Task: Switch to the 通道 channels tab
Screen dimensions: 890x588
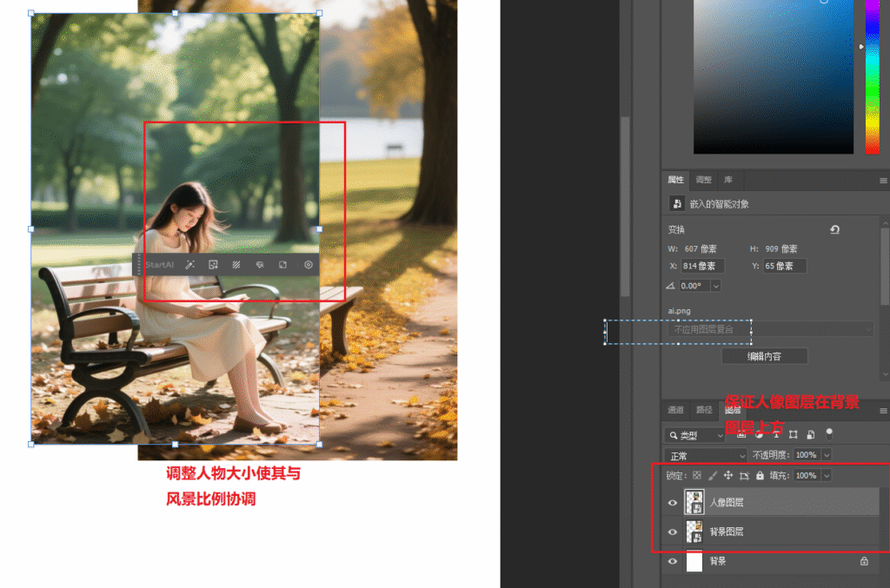Action: (x=675, y=410)
